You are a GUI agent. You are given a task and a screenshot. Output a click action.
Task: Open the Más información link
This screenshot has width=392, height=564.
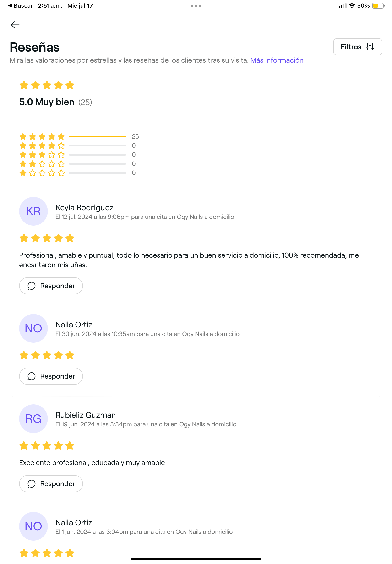click(277, 60)
